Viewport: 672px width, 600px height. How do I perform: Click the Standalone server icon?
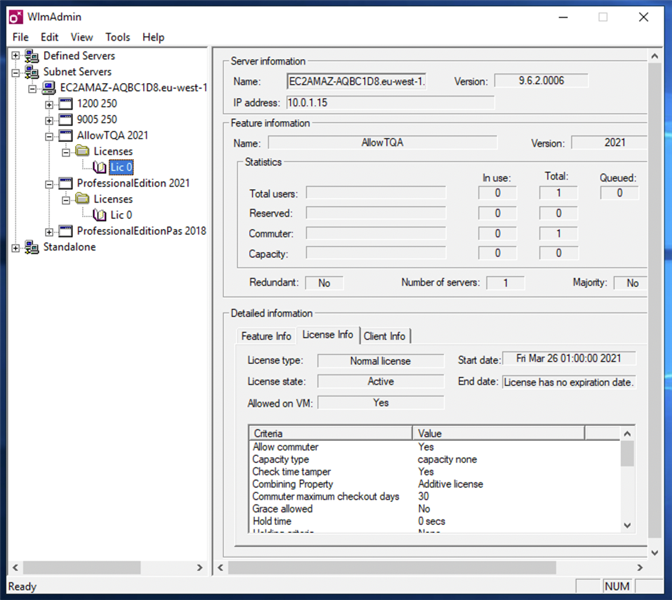32,247
